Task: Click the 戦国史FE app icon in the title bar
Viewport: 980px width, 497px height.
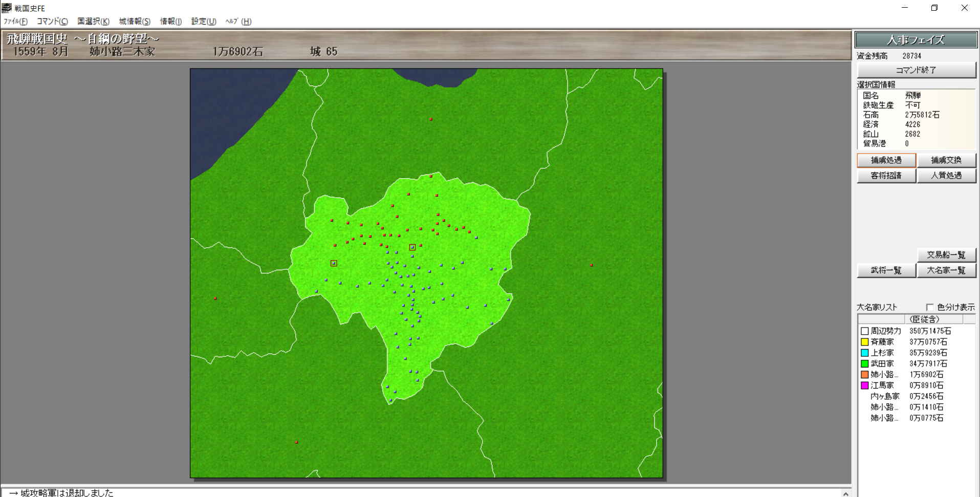Action: [7, 8]
